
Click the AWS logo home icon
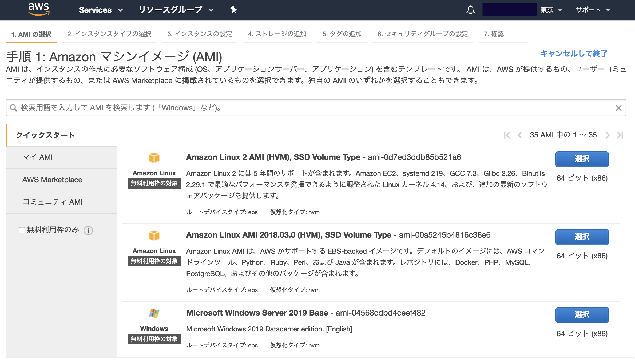click(x=39, y=10)
